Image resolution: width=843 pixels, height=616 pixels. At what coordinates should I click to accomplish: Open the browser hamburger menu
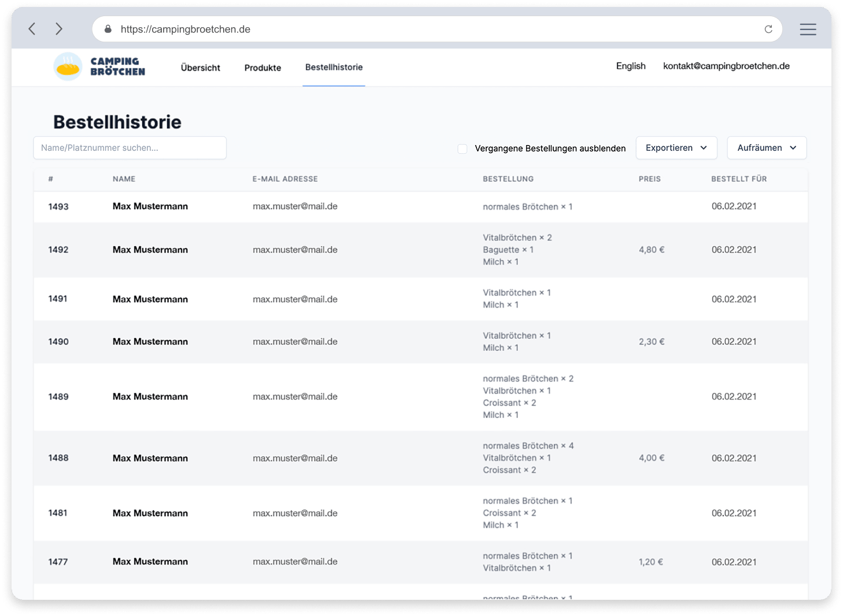coord(808,29)
